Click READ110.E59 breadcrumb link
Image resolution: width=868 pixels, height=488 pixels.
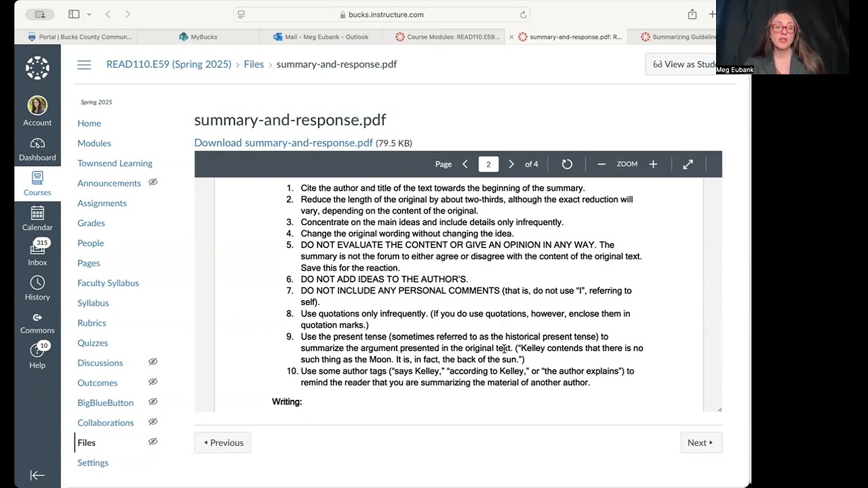[x=169, y=64]
